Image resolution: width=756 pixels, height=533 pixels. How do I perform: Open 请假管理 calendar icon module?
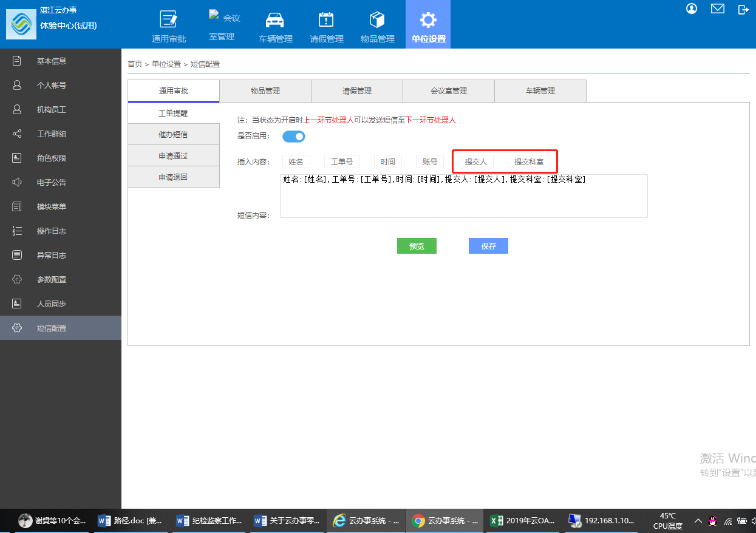point(326,27)
